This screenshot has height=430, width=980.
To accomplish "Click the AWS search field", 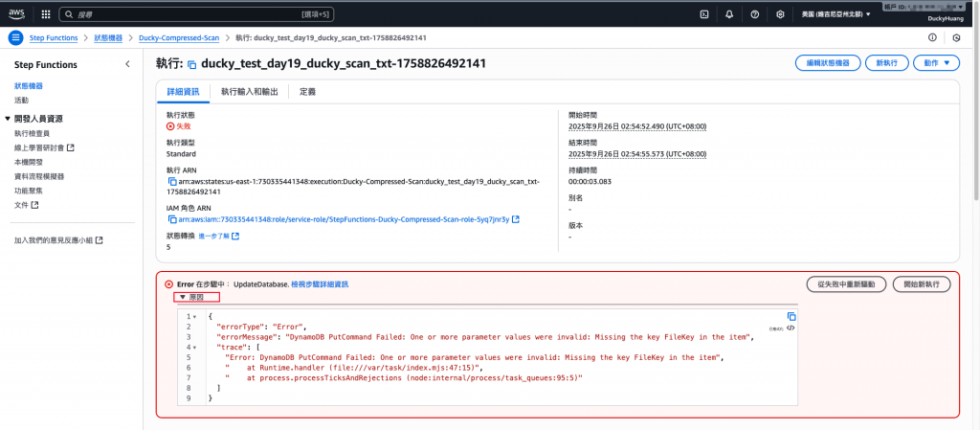I will coord(196,13).
